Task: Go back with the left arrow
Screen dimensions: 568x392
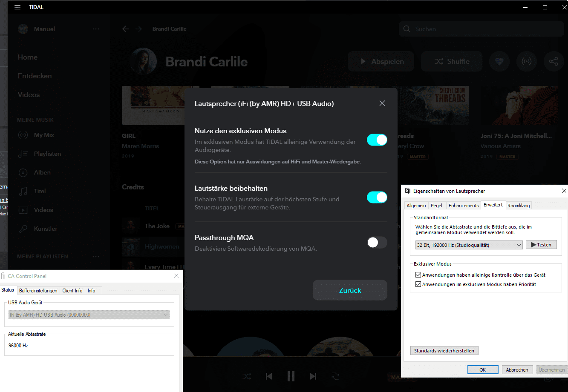Action: tap(125, 29)
